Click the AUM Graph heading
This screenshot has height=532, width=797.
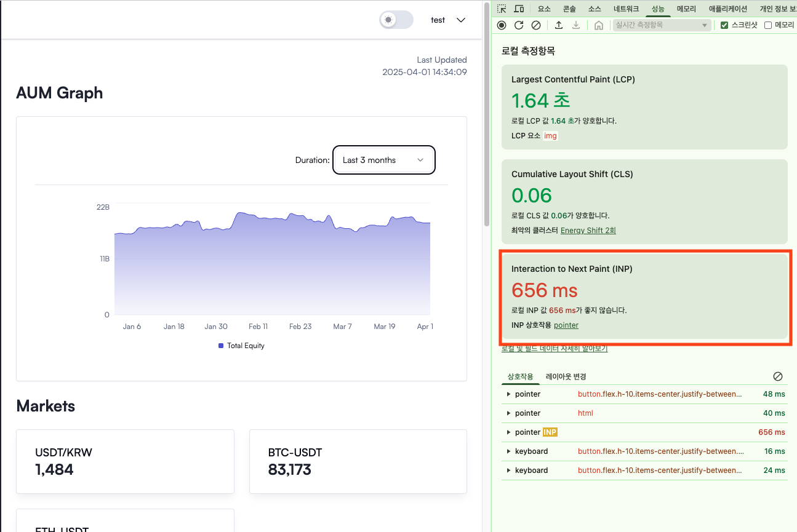click(x=59, y=93)
